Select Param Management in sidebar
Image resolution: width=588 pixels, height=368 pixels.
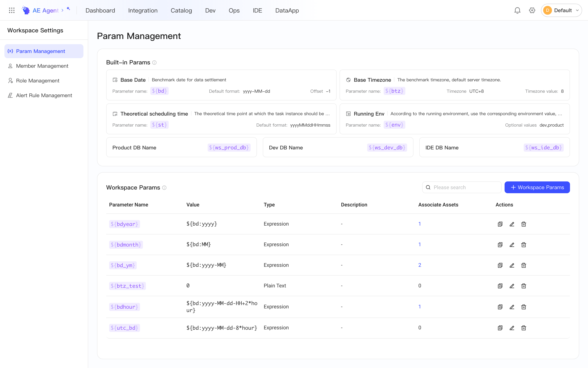click(x=44, y=51)
